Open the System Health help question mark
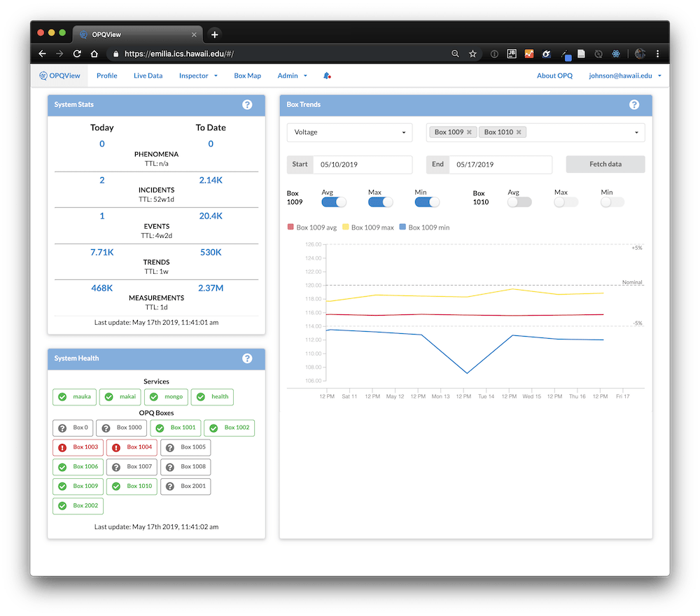The width and height of the screenshot is (700, 616). [x=248, y=358]
